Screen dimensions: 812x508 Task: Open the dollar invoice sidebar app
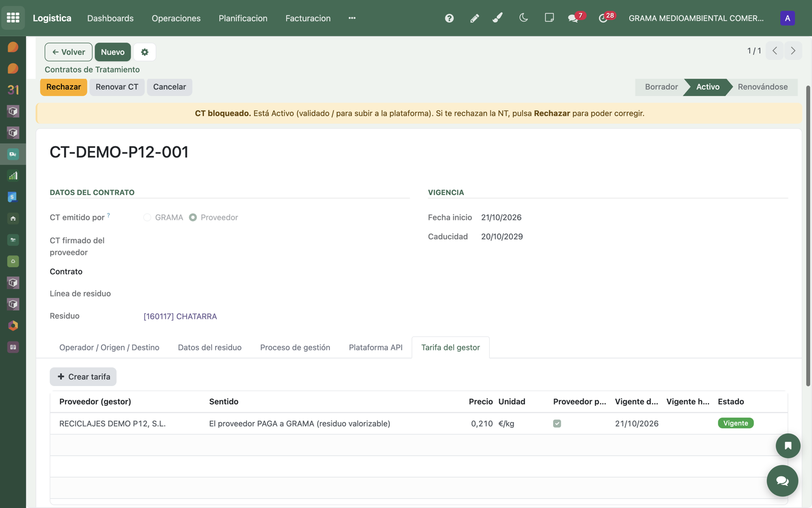pyautogui.click(x=13, y=197)
